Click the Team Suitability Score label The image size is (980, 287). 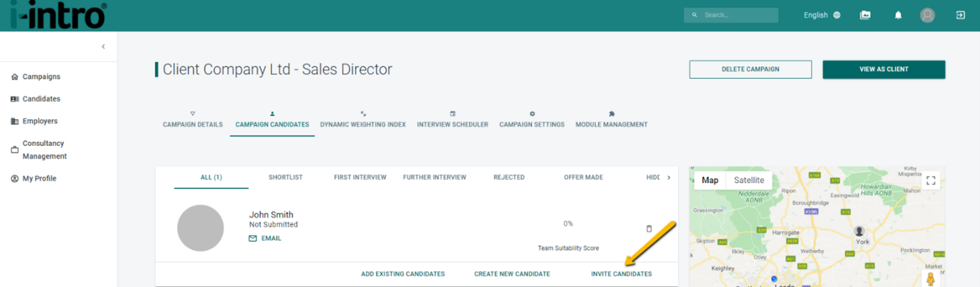coord(569,248)
